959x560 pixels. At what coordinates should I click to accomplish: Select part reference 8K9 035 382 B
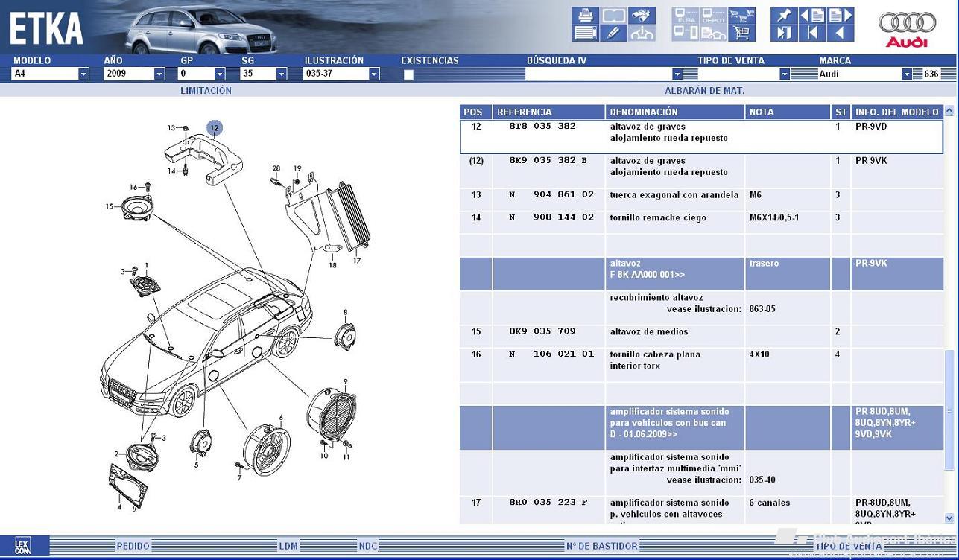[548, 161]
